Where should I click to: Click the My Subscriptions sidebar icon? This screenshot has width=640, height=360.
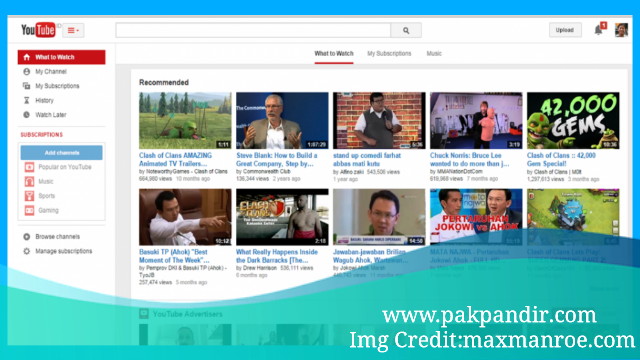click(27, 86)
